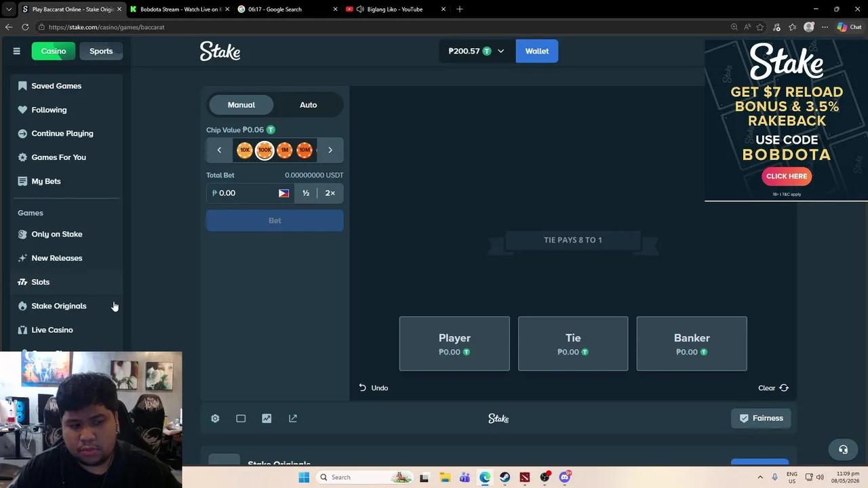Viewport: 868px width, 488px height.
Task: Open the Windows Start menu
Action: pyautogui.click(x=304, y=477)
